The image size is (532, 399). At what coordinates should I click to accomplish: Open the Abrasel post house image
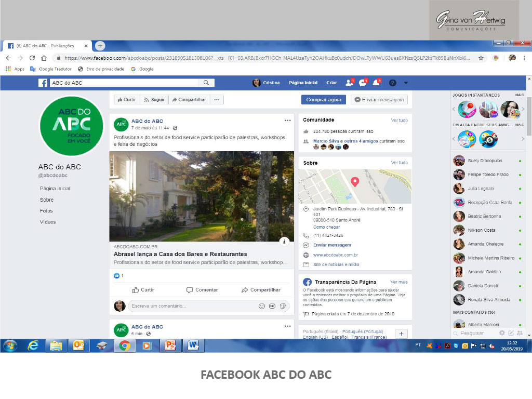tap(202, 196)
